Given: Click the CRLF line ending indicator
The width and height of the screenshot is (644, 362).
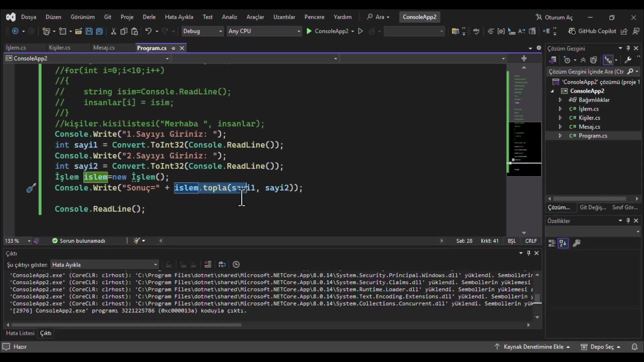Looking at the screenshot, I should point(531,241).
